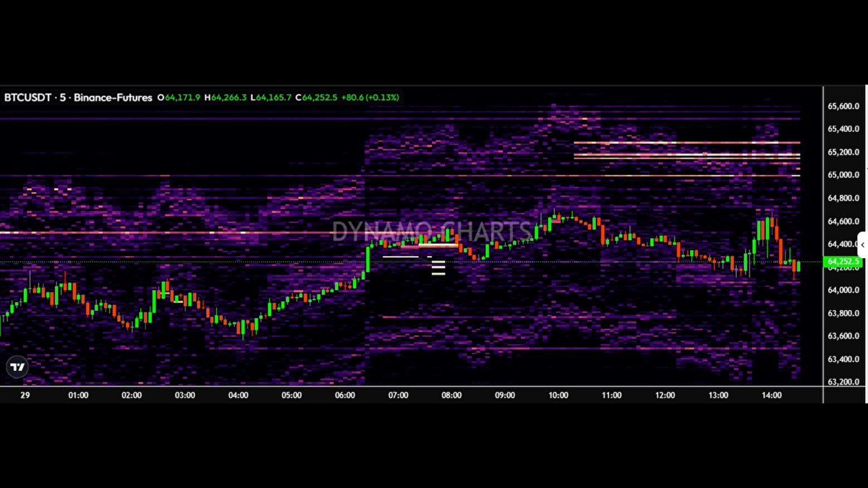The image size is (868, 488).
Task: Click the 09:00 time axis label
Action: 505,395
